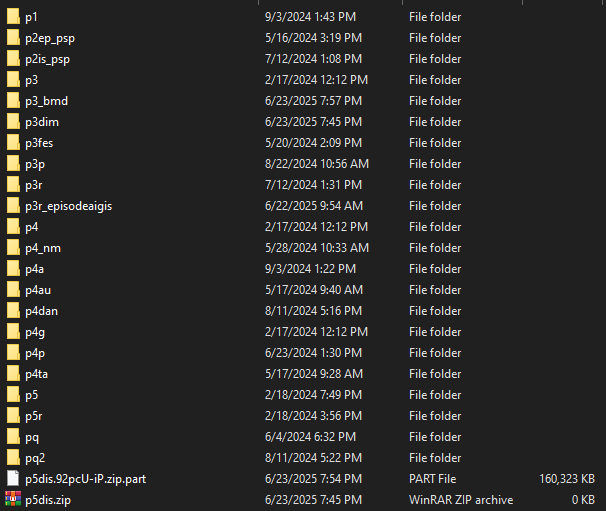Select the p3dim folder name

tap(42, 122)
